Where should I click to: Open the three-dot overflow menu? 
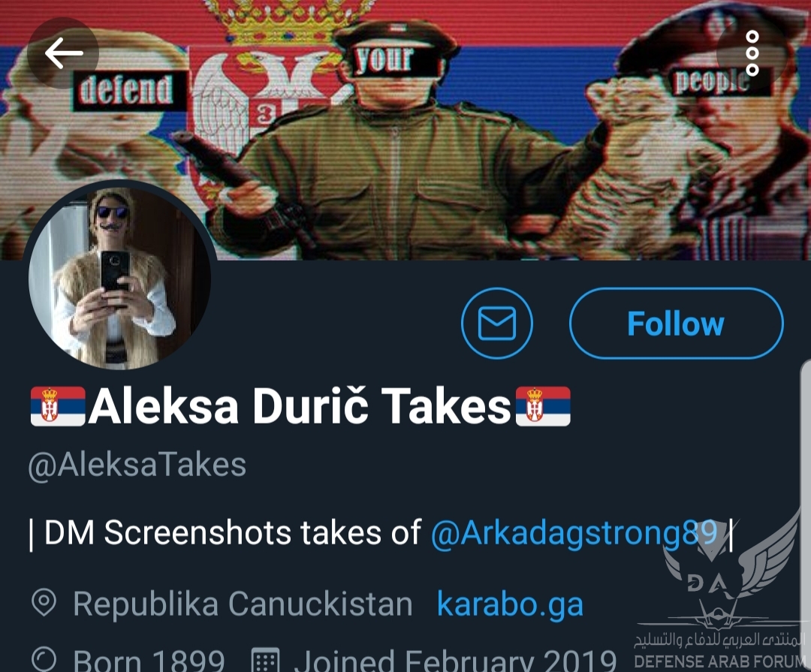point(752,53)
